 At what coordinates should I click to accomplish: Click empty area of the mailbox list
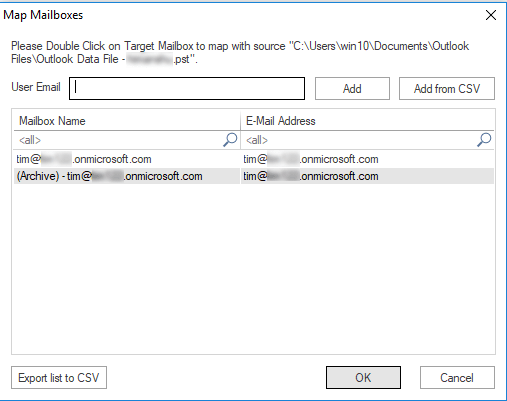(253, 267)
